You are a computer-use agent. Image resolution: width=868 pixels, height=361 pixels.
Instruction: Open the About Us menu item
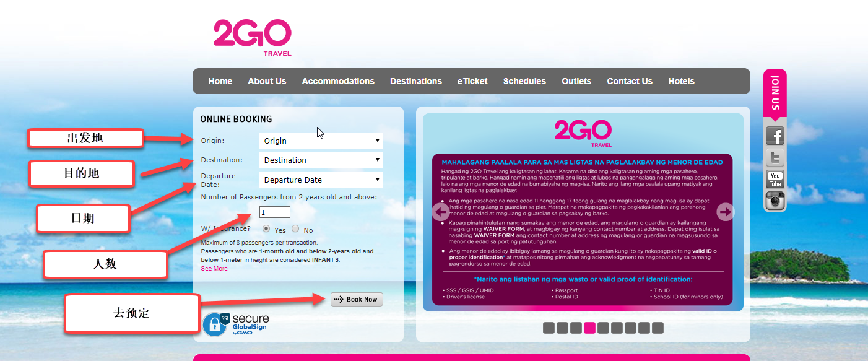coord(267,81)
